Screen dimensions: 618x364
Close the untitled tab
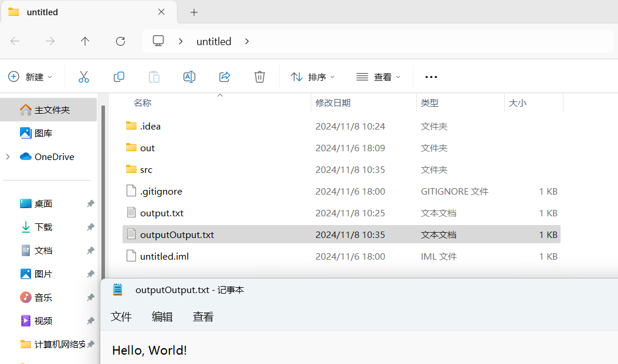tap(161, 12)
